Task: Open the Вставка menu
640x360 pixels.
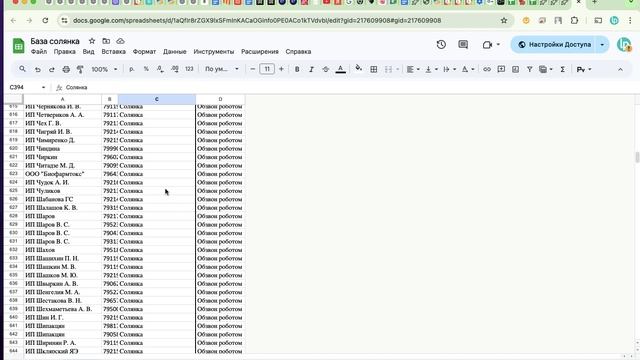Action: tap(113, 52)
